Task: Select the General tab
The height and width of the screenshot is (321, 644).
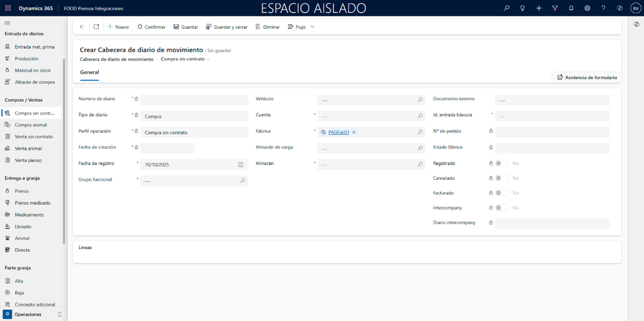Action: click(x=90, y=72)
